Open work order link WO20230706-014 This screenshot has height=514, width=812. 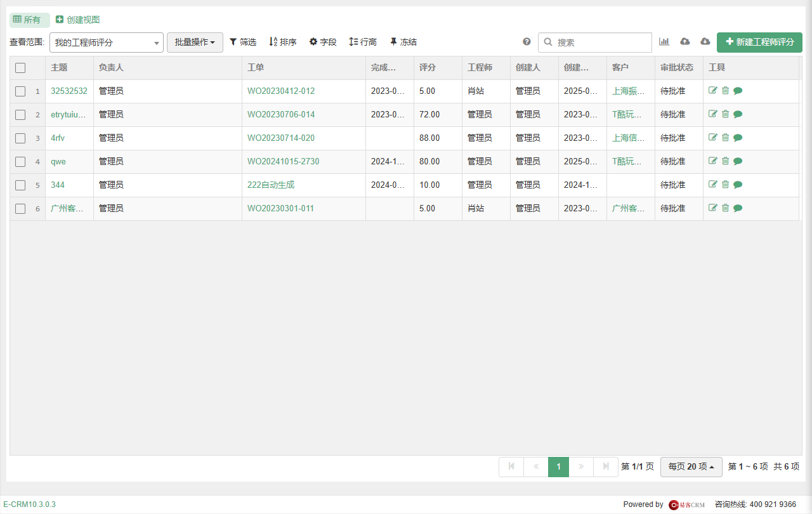point(281,115)
